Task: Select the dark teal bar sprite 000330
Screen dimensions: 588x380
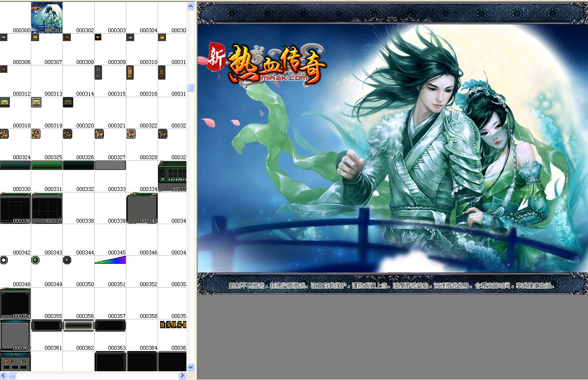Action: pos(15,165)
